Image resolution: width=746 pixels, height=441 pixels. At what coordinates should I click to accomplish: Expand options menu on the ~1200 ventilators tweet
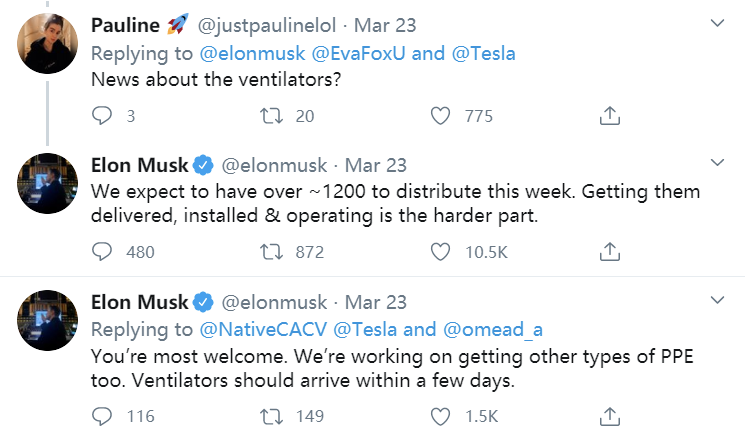716,162
